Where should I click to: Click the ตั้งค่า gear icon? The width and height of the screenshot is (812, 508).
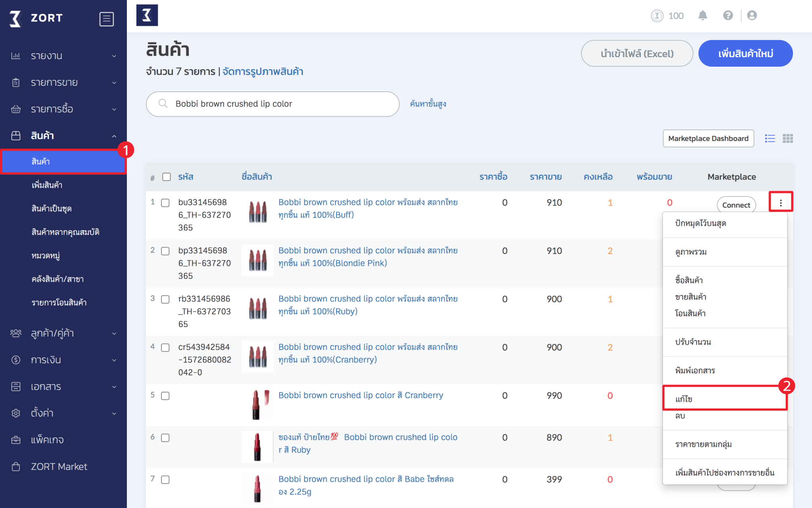coord(16,413)
